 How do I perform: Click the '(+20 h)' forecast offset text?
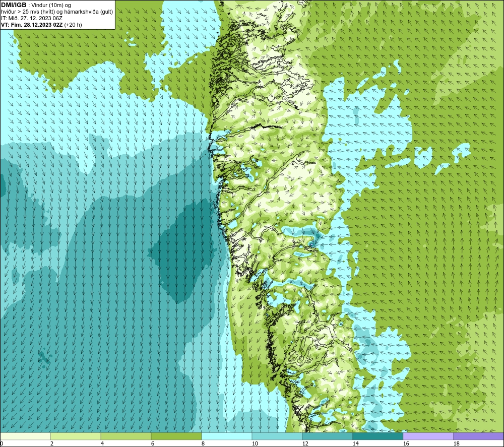pyautogui.click(x=73, y=25)
